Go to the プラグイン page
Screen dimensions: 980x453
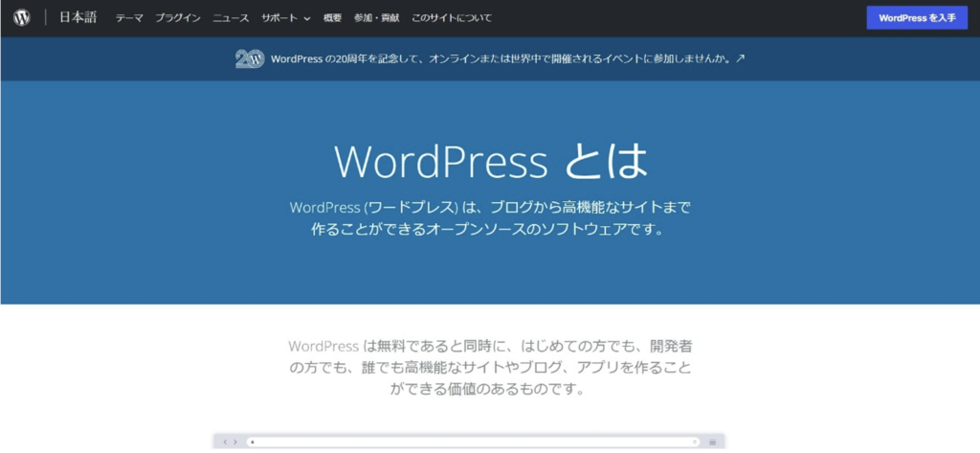tap(178, 18)
